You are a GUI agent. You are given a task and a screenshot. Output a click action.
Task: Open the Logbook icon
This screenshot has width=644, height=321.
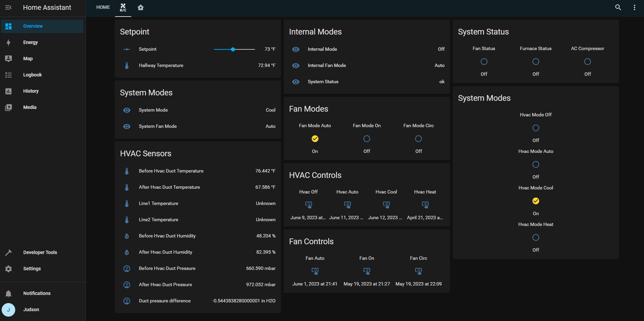coord(8,75)
